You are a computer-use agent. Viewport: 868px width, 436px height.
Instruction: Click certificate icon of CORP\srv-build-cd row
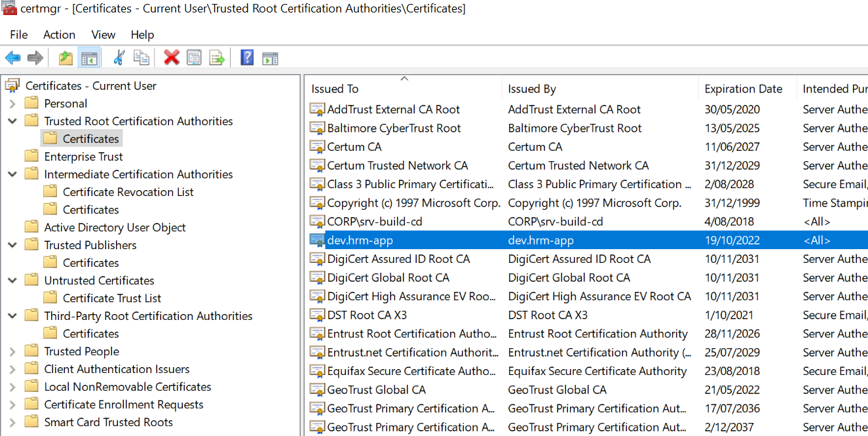point(317,222)
